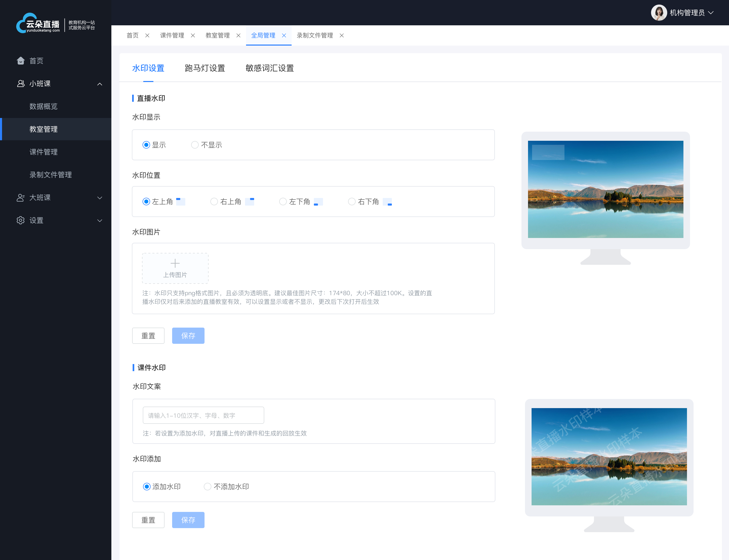The image size is (729, 560).
Task: Select 右上角 watermark position option
Action: click(213, 202)
